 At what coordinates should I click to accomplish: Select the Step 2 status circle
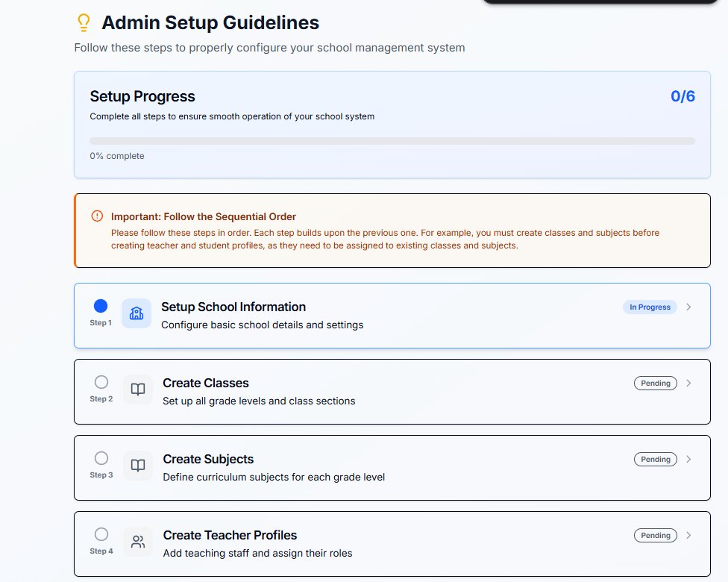tap(101, 382)
